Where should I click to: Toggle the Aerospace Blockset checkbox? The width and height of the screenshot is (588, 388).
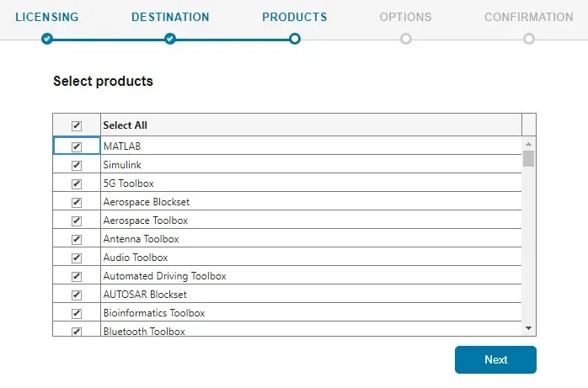click(x=77, y=202)
